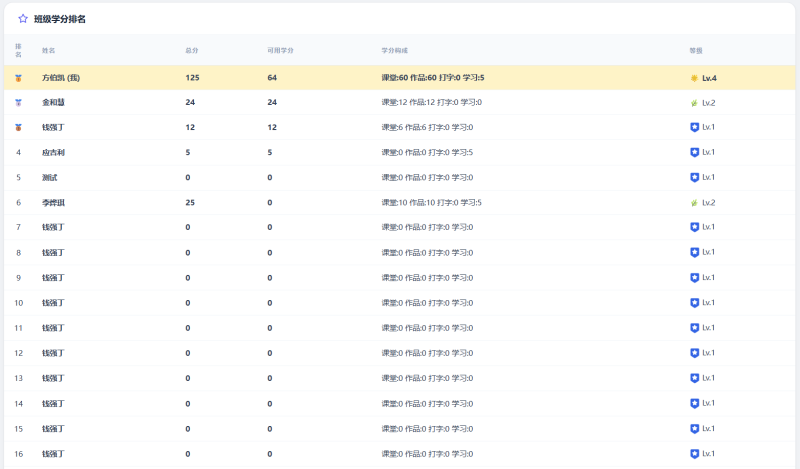Click the sun Lv.4 level icon
The width and height of the screenshot is (800, 469).
[694, 78]
